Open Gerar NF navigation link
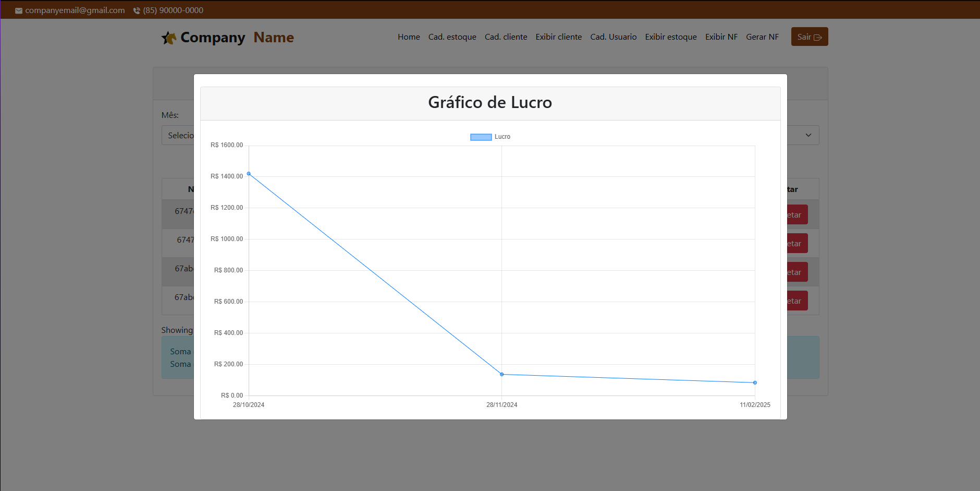This screenshot has height=491, width=980. pyautogui.click(x=762, y=37)
